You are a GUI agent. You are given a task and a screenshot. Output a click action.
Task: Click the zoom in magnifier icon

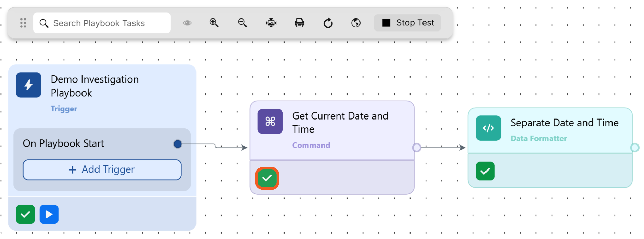coord(214,23)
